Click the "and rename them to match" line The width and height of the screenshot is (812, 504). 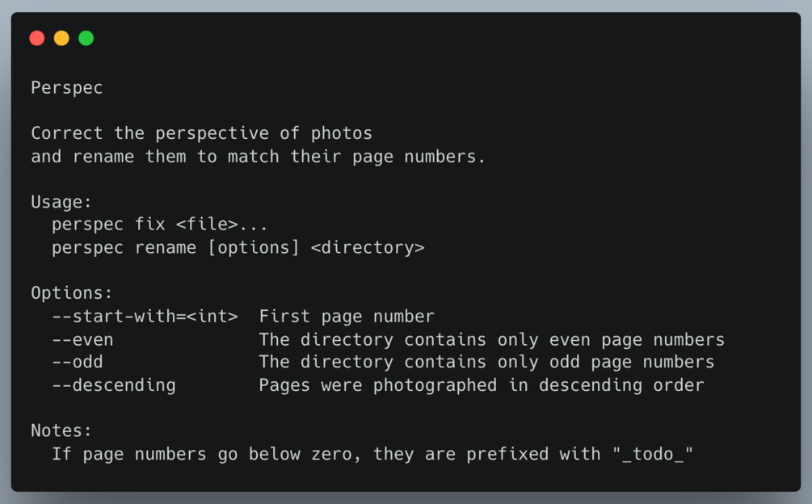pyautogui.click(x=258, y=156)
